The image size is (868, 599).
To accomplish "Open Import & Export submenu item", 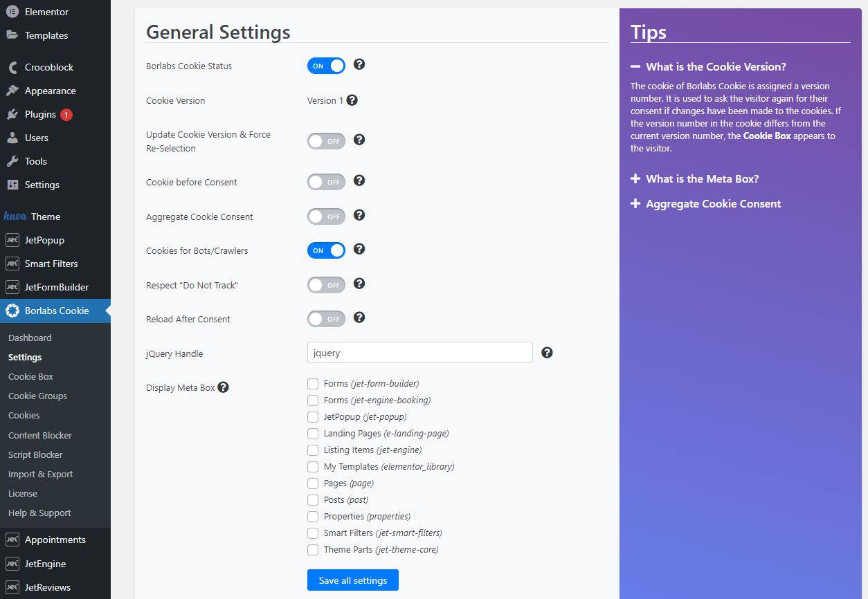I will pos(41,474).
